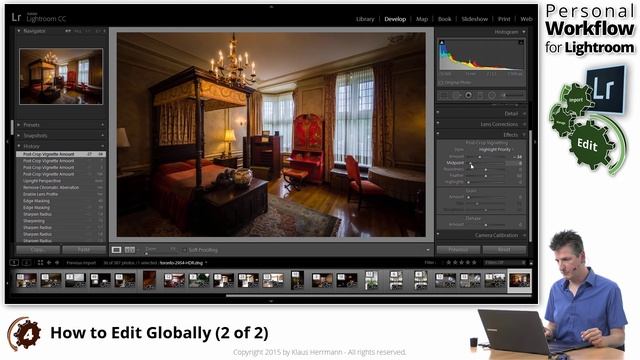Image resolution: width=640 pixels, height=360 pixels.
Task: Select the Spot Removal tool
Action: 456,95
